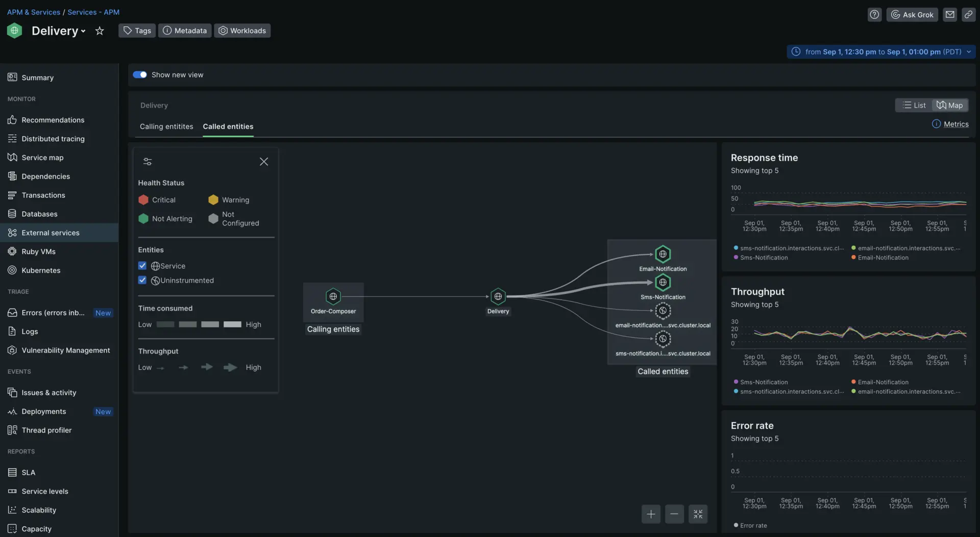Screen dimensions: 980x537
Task: Close the legend panel with X
Action: (263, 162)
